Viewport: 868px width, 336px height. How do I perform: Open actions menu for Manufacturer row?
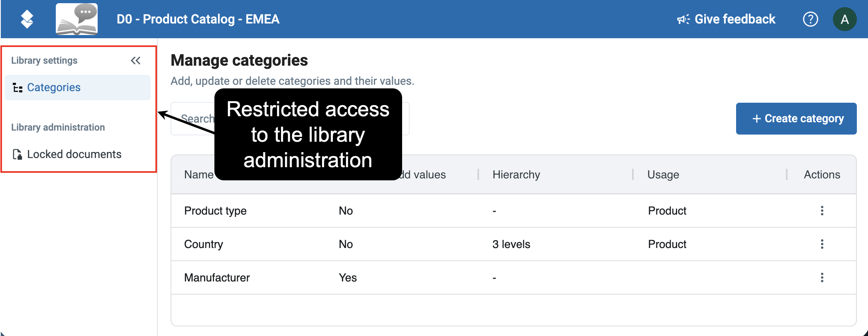tap(822, 277)
